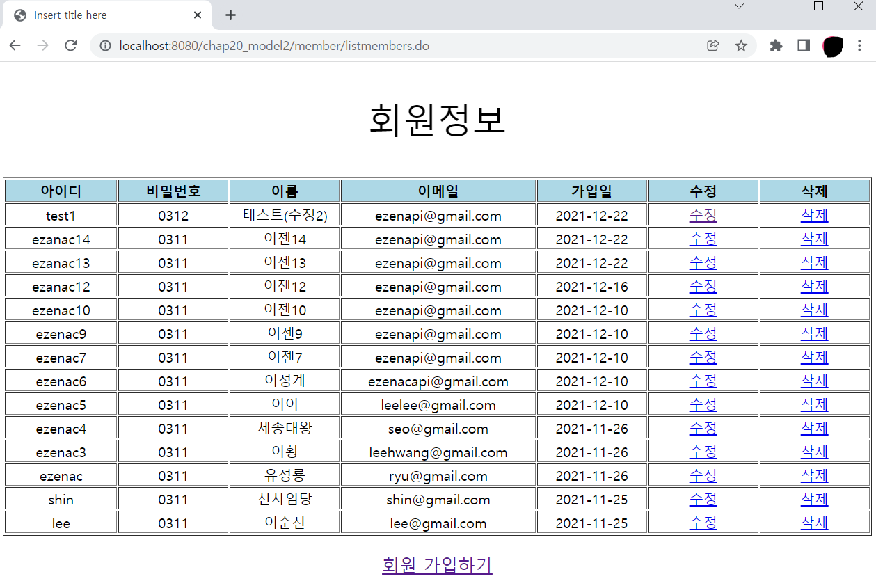Go back to the previous page
Image resolution: width=876 pixels, height=588 pixels.
15,46
